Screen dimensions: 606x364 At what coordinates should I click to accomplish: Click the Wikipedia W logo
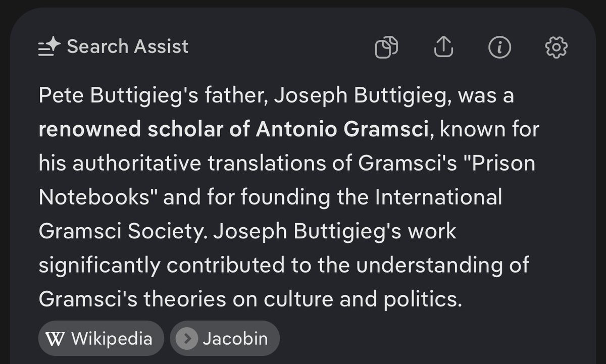59,338
